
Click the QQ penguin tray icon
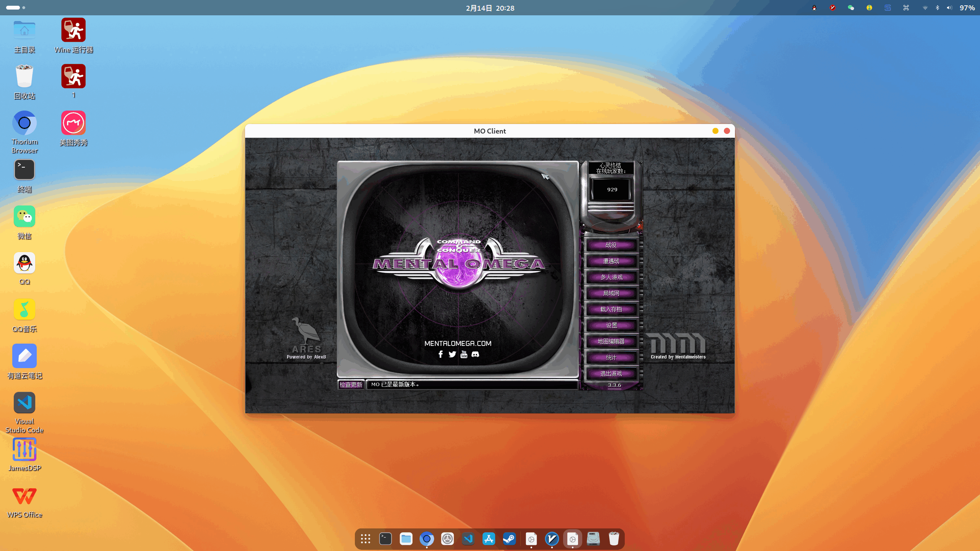click(x=814, y=8)
